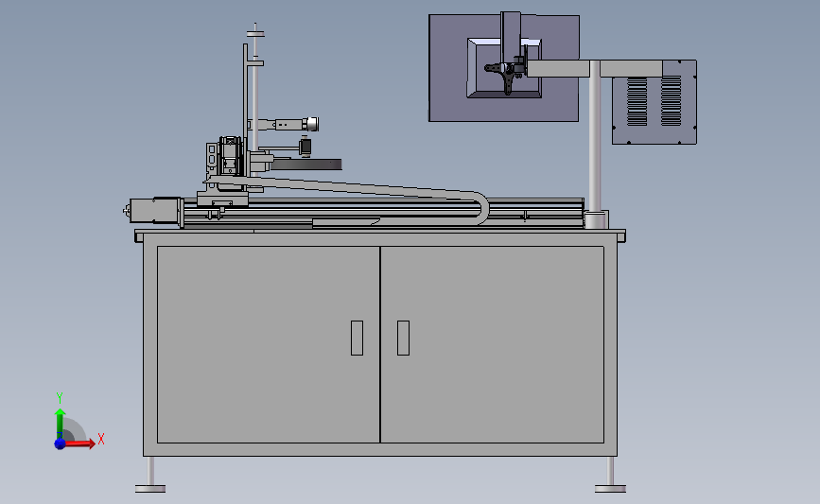Screen dimensions: 820x504
Task: Select the horizontal arm holding the monitor
Action: (595, 68)
